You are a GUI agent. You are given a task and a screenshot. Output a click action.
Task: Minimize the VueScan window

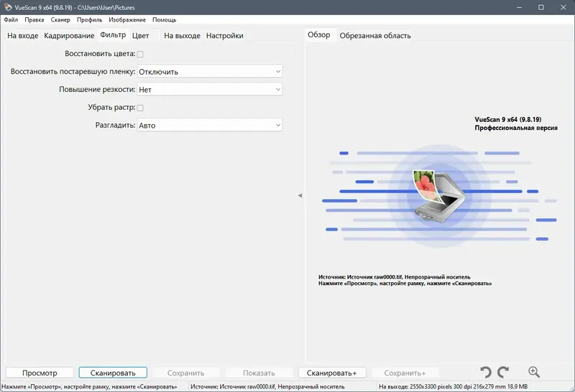click(x=519, y=7)
